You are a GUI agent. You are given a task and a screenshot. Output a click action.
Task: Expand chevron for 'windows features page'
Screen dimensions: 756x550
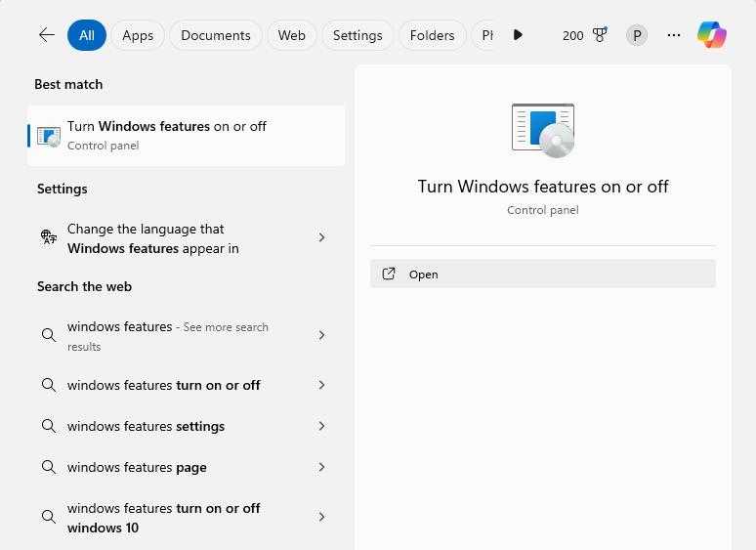[x=322, y=467]
